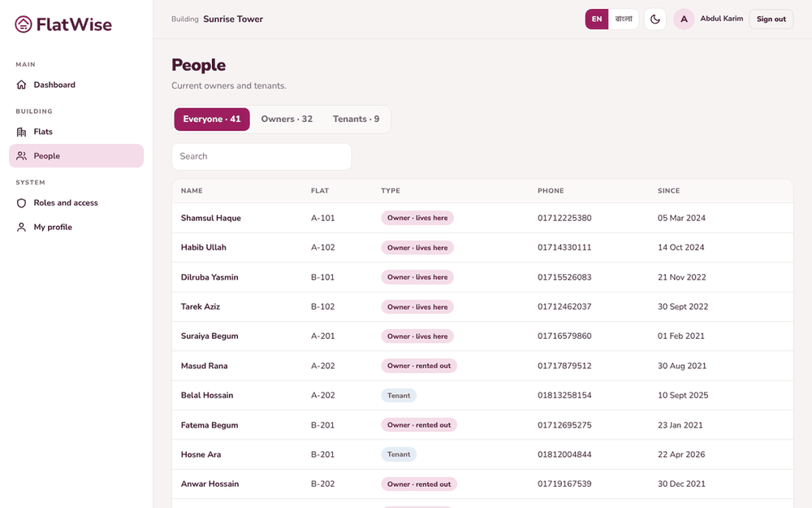Click Masud Rana's Owner · rented out badge

(x=419, y=366)
